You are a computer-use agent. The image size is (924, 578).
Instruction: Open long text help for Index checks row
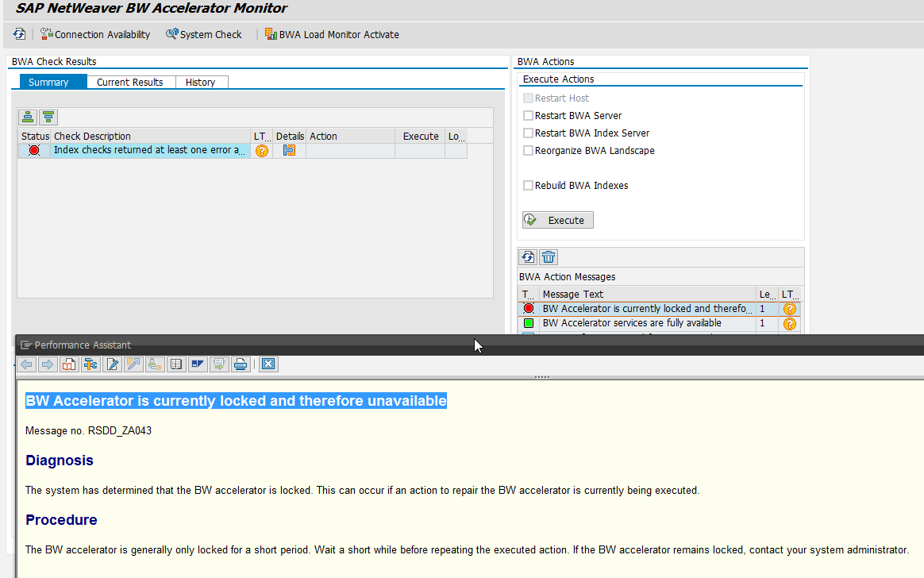[262, 151]
